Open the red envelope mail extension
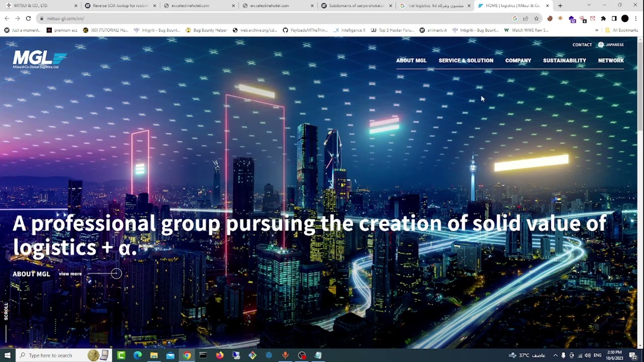This screenshot has width=644, height=362. (593, 19)
